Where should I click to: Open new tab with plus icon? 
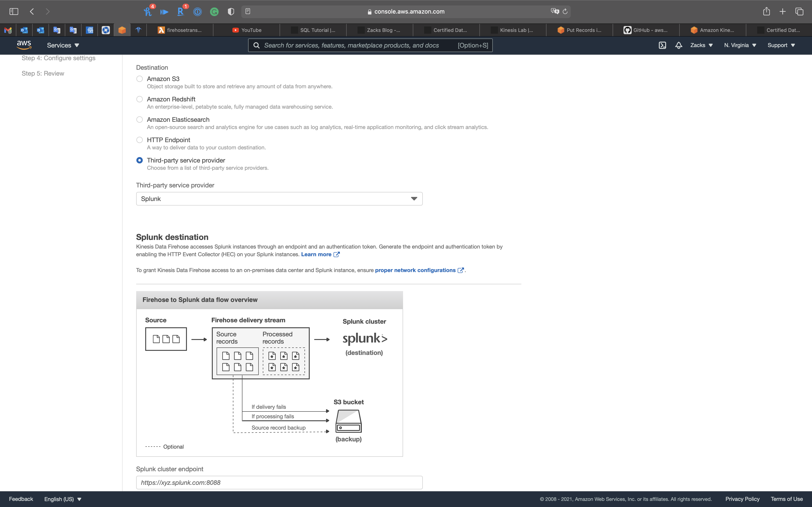pos(783,11)
